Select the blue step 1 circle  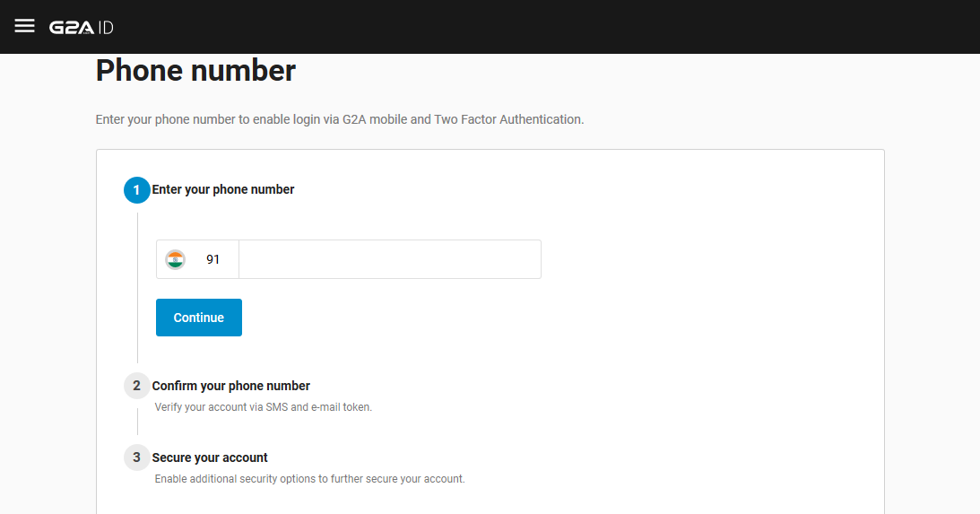click(137, 190)
